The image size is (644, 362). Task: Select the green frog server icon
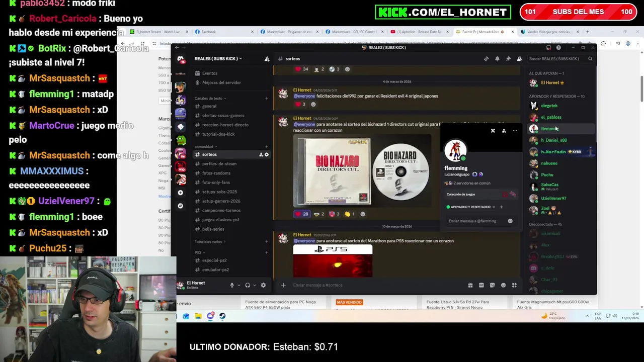pyautogui.click(x=181, y=140)
